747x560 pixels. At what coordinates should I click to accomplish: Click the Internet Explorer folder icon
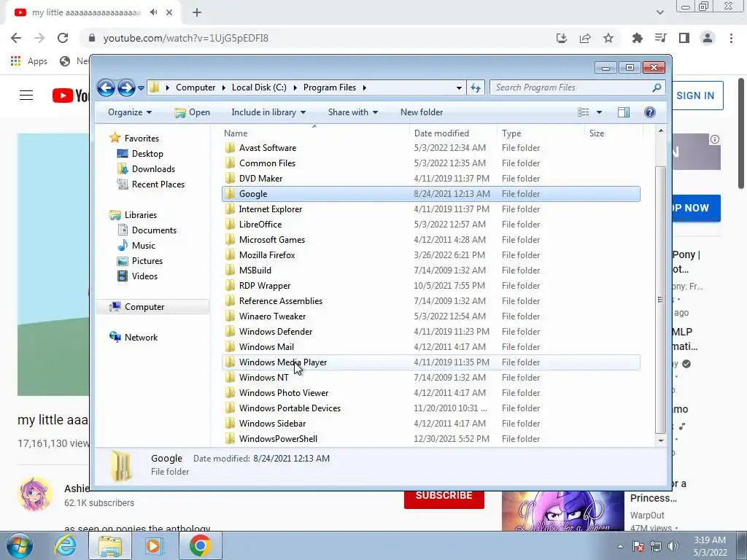(230, 209)
